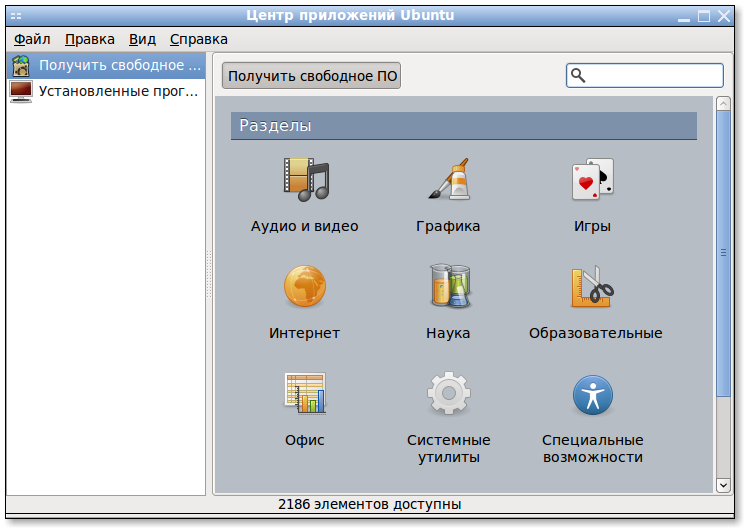Select Получить свободное sidebar item
Viewport: 744px width, 528px height.
coord(106,65)
